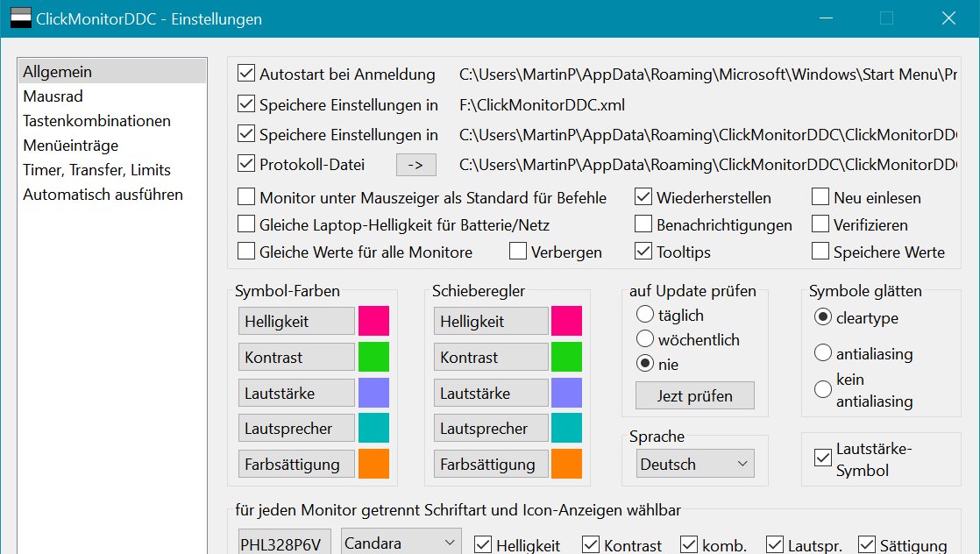Screen dimensions: 980x554
Task: Click the PHL328P6V monitor button
Action: [281, 544]
